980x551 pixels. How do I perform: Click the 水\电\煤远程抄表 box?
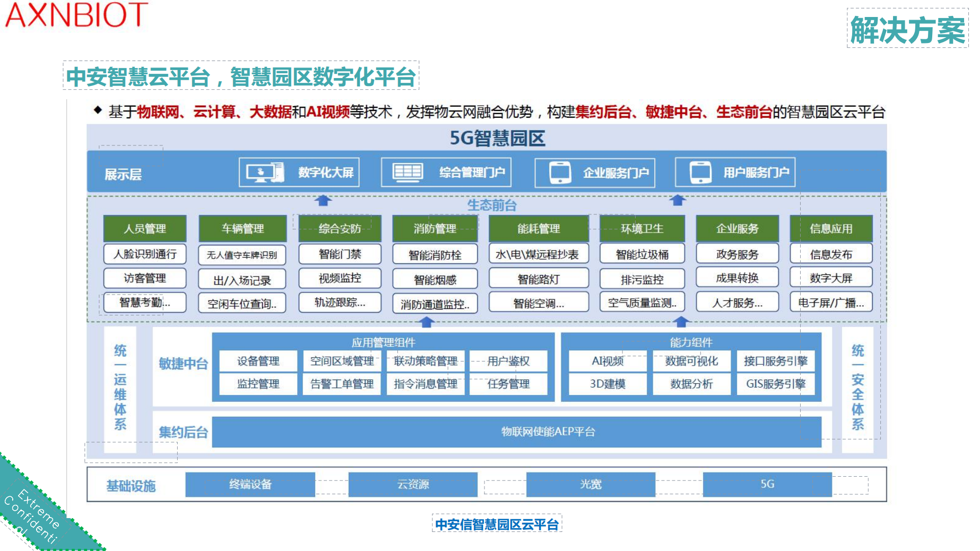(x=539, y=254)
